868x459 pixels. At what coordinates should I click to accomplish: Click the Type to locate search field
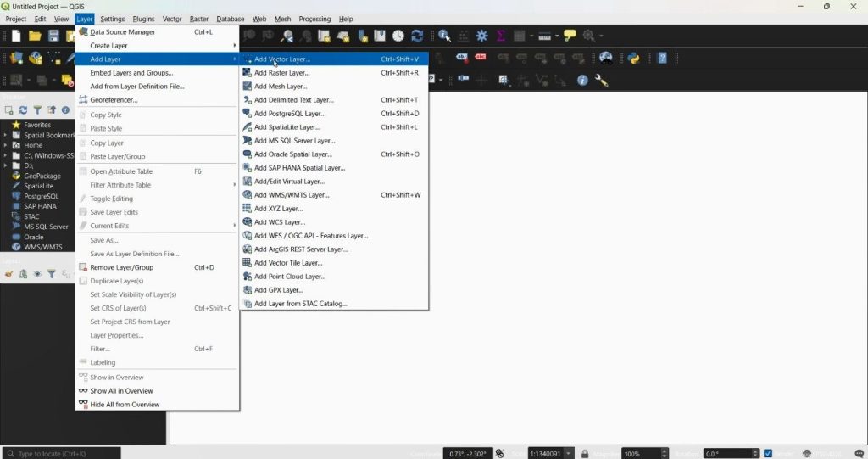(x=61, y=453)
